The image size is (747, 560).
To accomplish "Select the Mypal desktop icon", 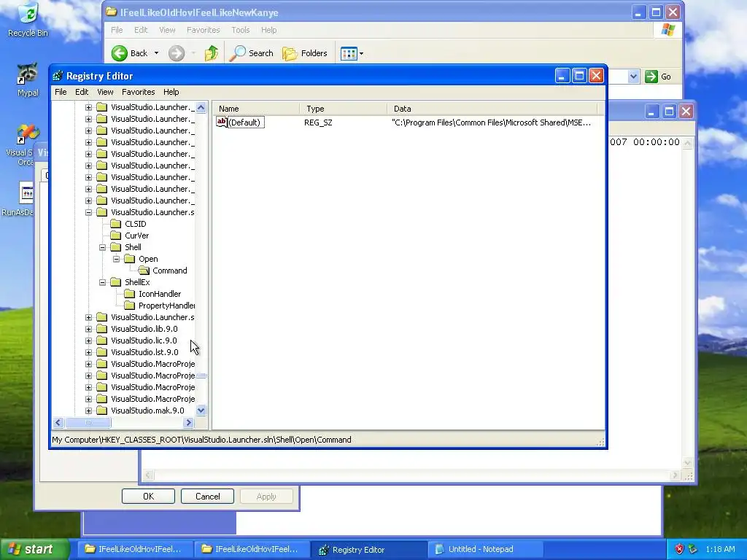I will pyautogui.click(x=28, y=79).
